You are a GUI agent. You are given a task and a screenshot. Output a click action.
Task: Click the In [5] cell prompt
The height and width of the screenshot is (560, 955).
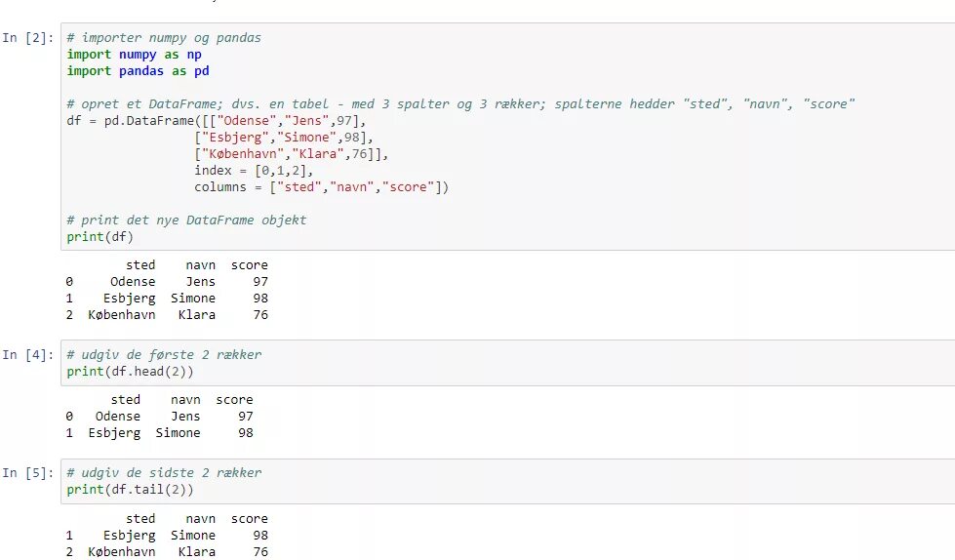[26, 473]
